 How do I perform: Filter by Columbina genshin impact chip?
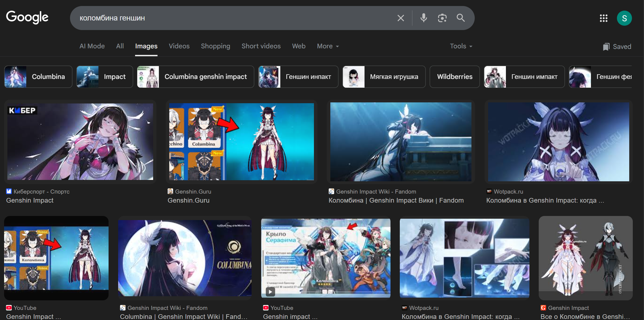click(x=196, y=77)
